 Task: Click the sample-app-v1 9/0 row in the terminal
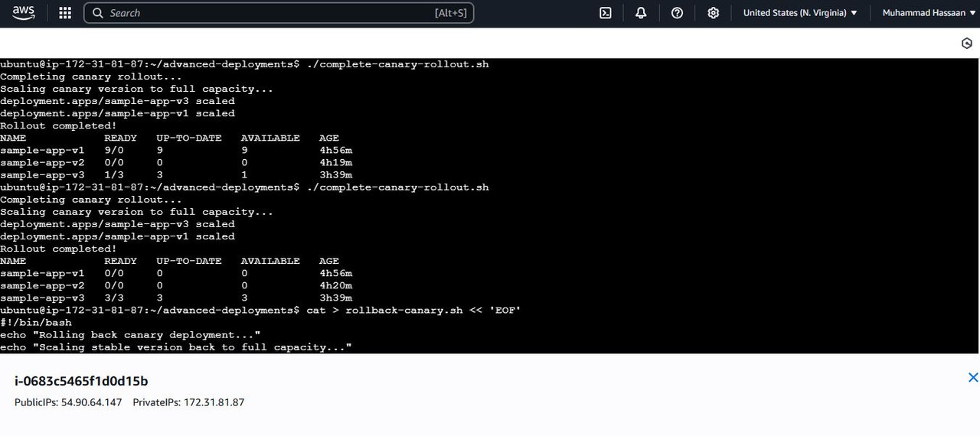coord(176,150)
